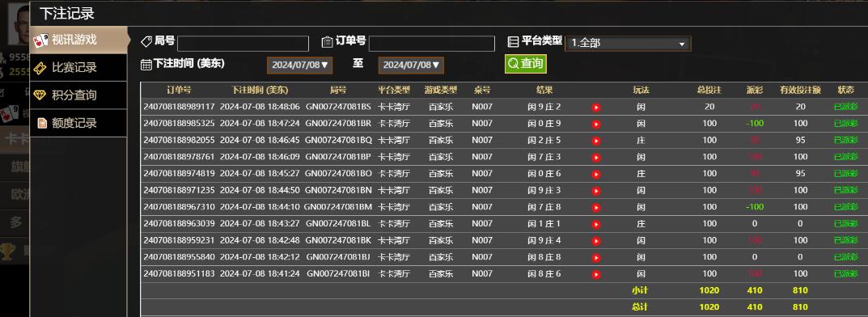Screen dimensions: 868x317
Task: Select order number 240708188985325
Action: click(x=179, y=124)
